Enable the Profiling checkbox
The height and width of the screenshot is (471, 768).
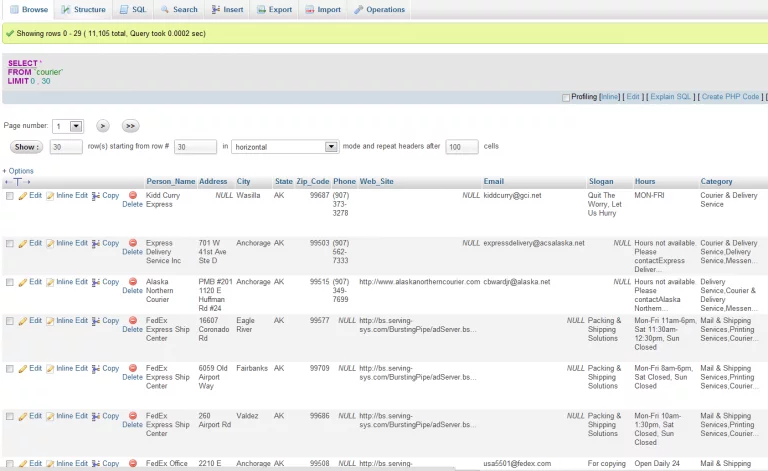tap(566, 97)
